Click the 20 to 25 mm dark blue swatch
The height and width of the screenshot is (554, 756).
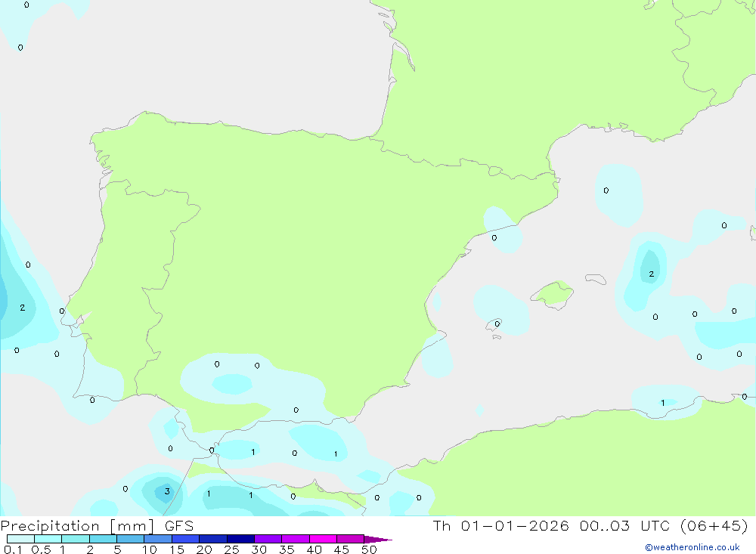[x=213, y=539]
